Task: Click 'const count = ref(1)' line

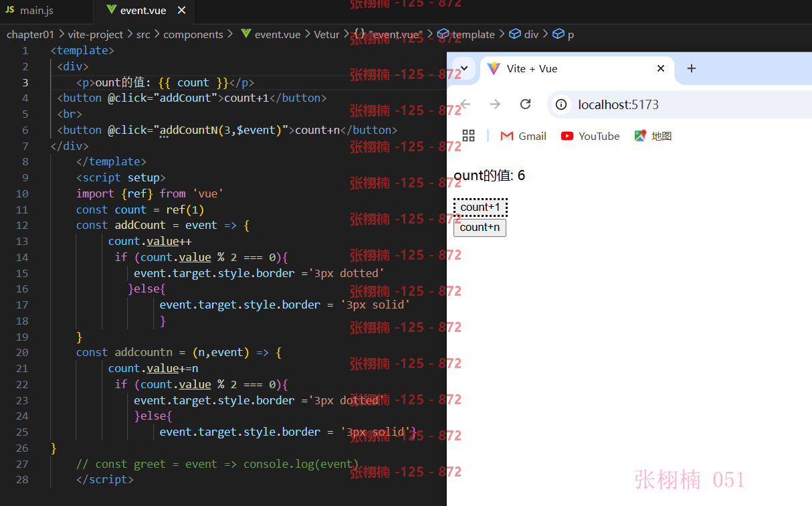Action: pos(140,209)
